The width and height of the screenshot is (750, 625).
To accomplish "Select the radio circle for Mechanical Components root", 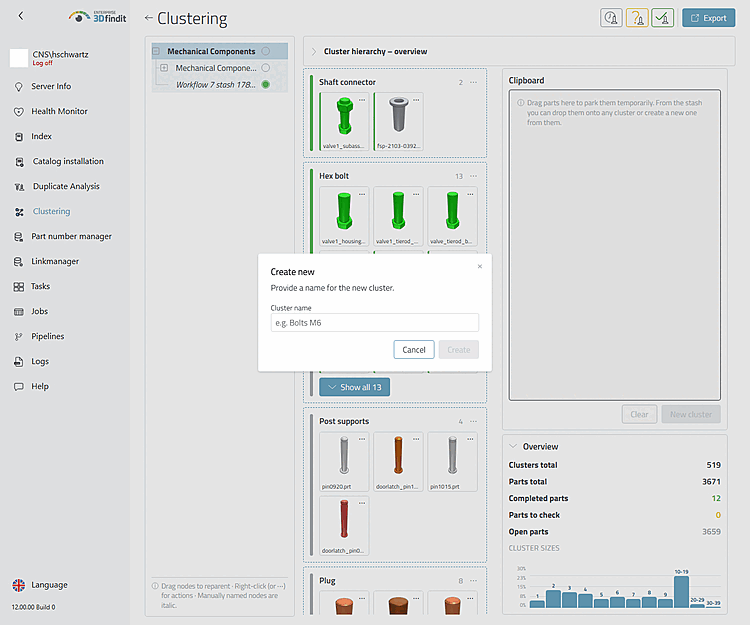I will tap(265, 51).
